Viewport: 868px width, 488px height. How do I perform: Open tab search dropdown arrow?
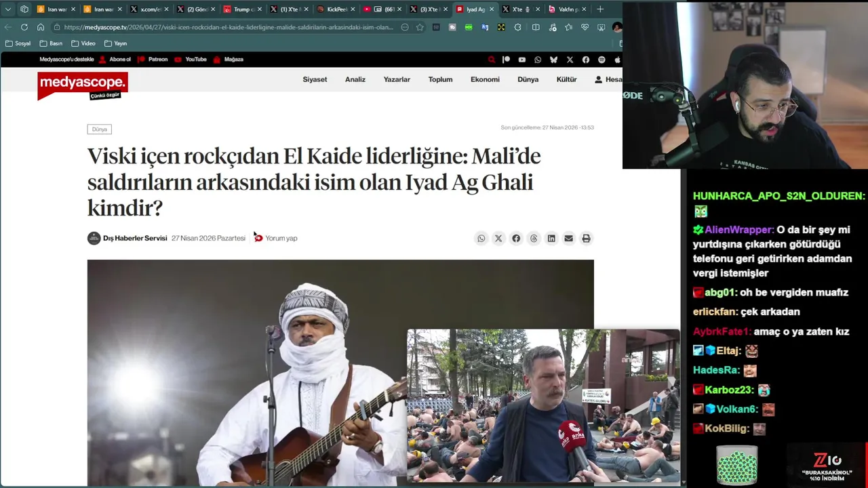8,9
